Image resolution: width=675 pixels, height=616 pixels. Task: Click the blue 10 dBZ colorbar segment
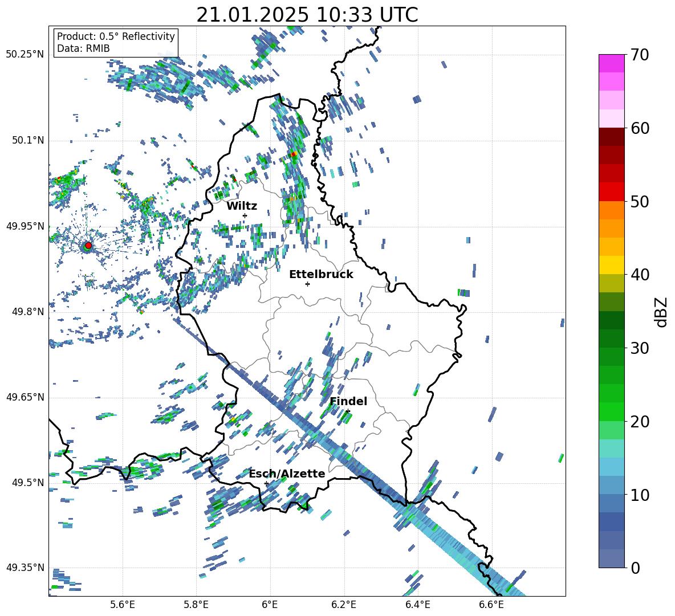pos(611,486)
